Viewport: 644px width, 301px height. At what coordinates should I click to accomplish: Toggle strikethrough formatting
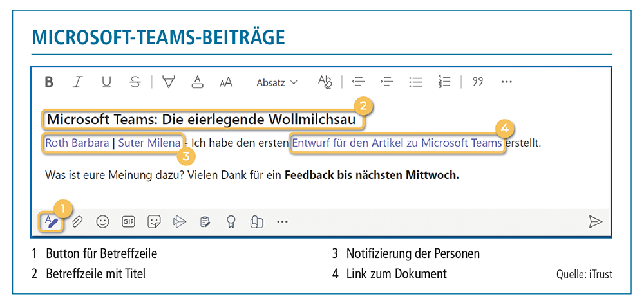[x=135, y=82]
